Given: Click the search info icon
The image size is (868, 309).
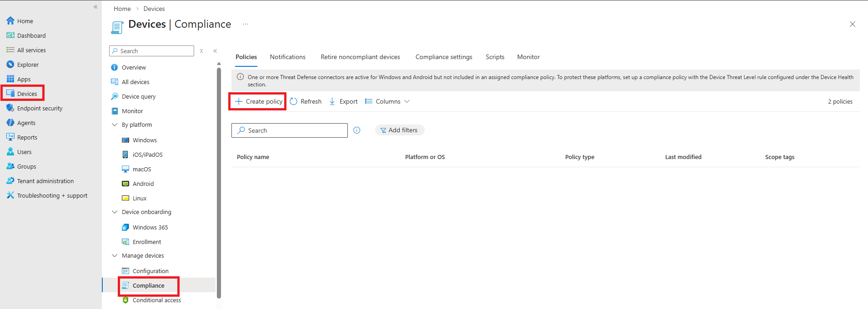Looking at the screenshot, I should click(x=357, y=130).
